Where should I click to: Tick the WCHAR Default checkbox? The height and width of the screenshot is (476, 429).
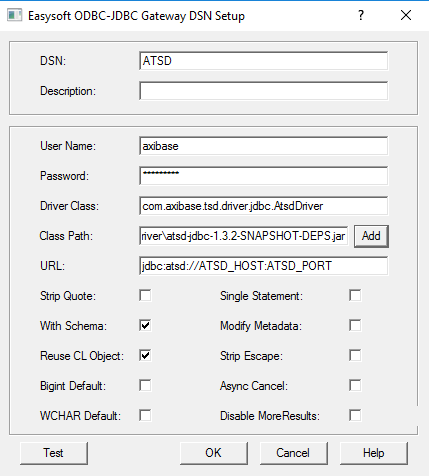click(145, 415)
